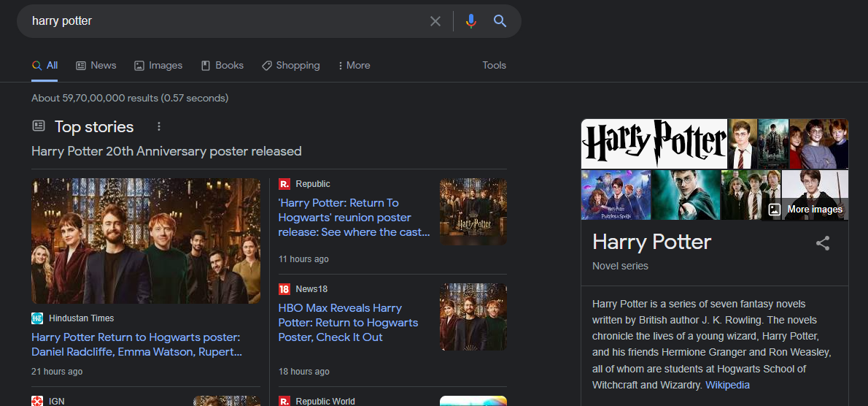Screen dimensions: 868x406
Task: Click the Republic World source logo
Action: click(x=284, y=401)
